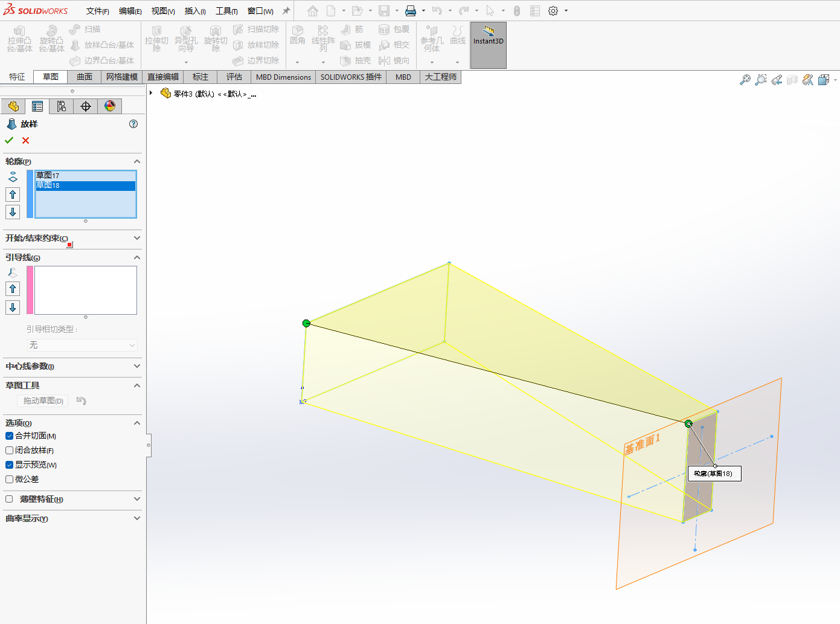The width and height of the screenshot is (840, 624).
Task: Enable the 微公差 checkbox
Action: pyautogui.click(x=10, y=480)
